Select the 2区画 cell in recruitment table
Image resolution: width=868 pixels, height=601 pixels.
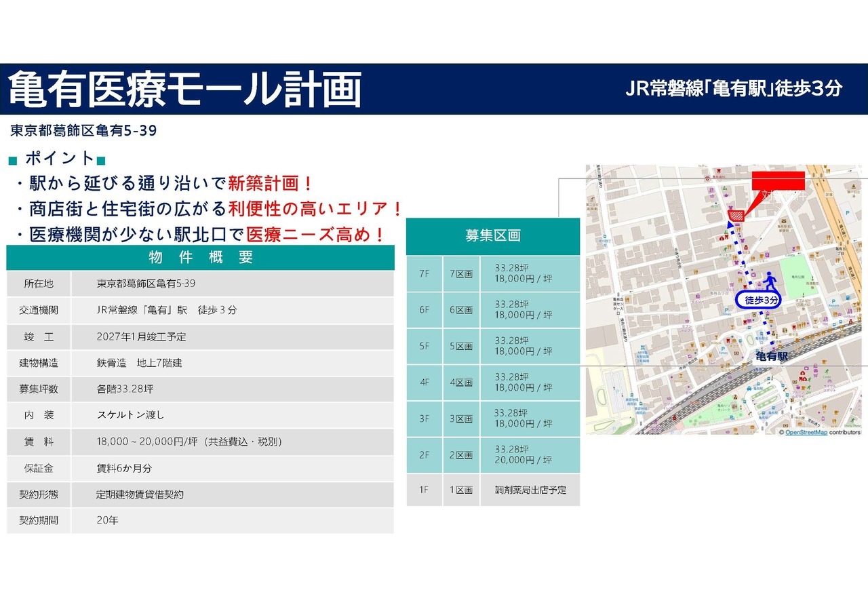tap(461, 455)
